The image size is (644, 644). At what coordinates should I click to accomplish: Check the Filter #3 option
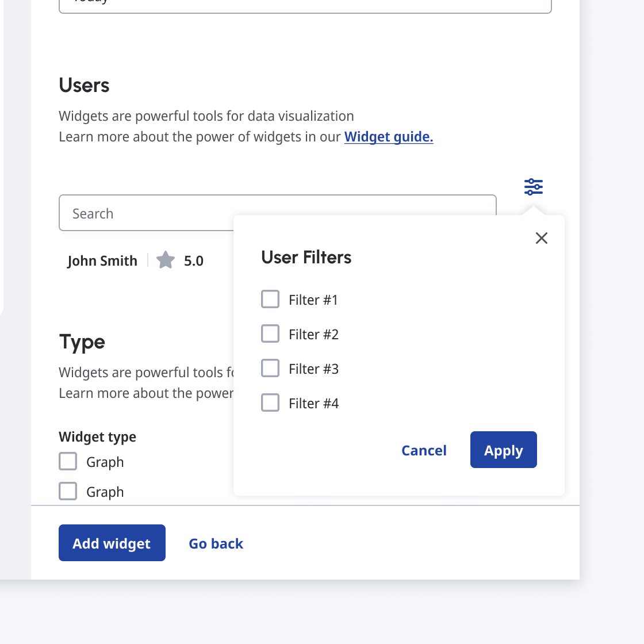point(270,369)
